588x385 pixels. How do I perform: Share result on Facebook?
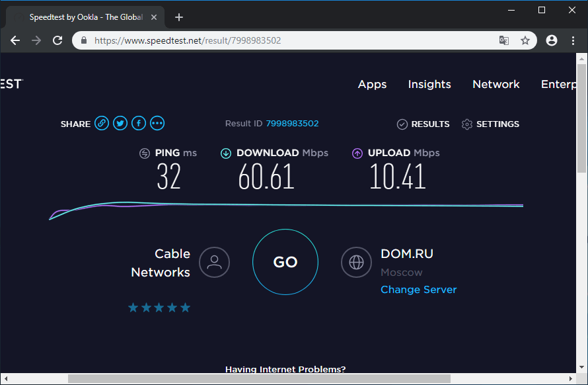click(x=139, y=123)
